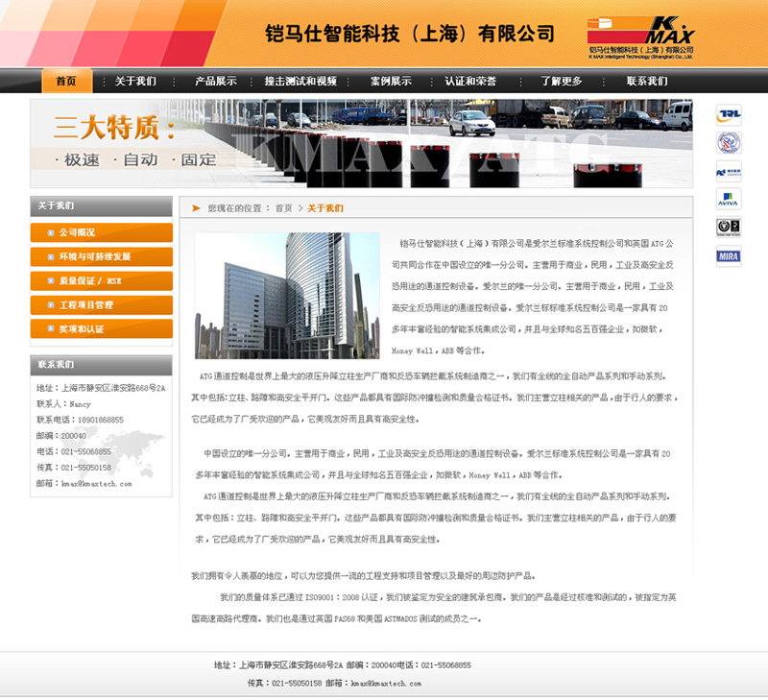Open the 公司概况 sidebar item

(102, 232)
